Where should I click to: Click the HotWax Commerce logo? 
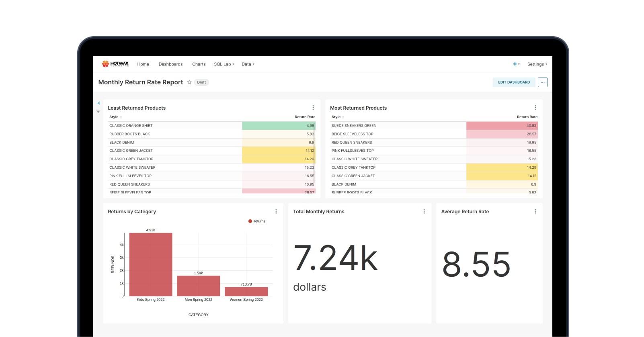pos(115,64)
